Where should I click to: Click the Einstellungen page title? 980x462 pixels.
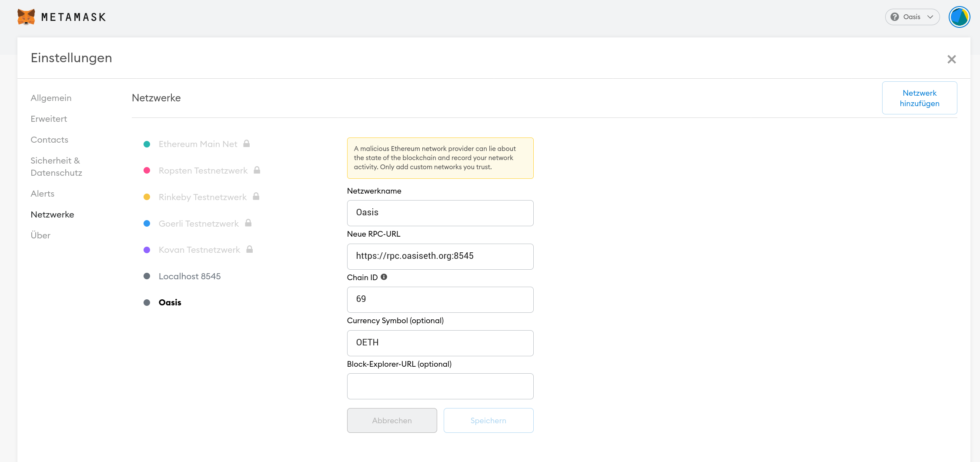[71, 58]
